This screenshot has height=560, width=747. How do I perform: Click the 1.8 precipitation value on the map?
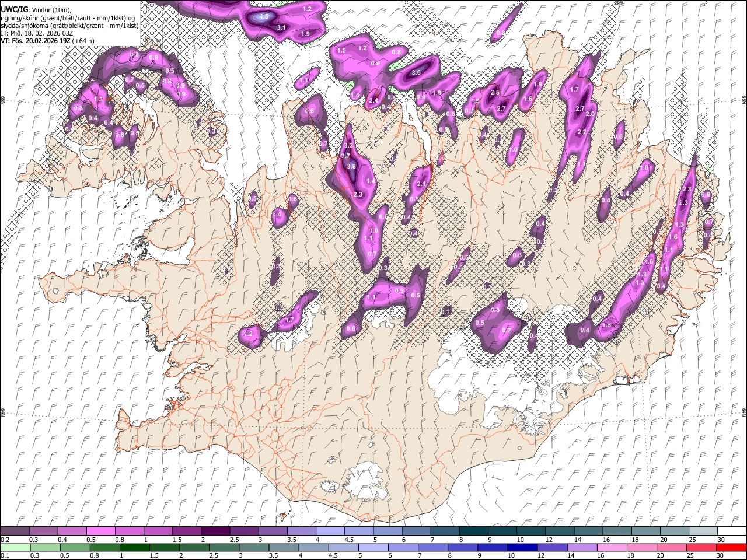coord(437,93)
